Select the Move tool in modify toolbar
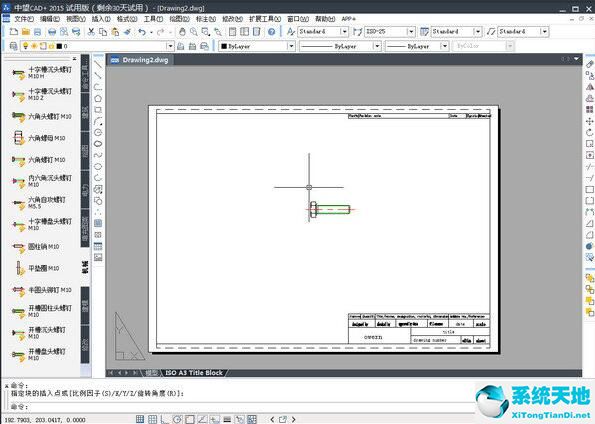595x424 pixels. click(589, 121)
